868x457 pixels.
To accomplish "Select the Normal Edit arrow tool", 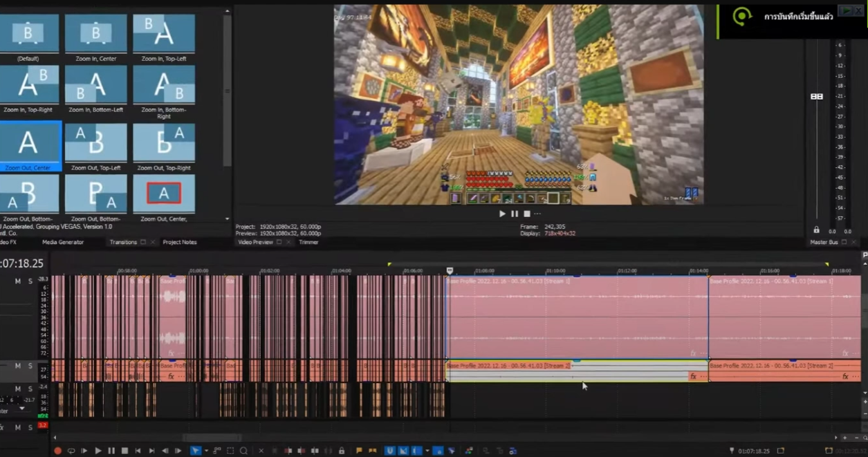I will 196,451.
